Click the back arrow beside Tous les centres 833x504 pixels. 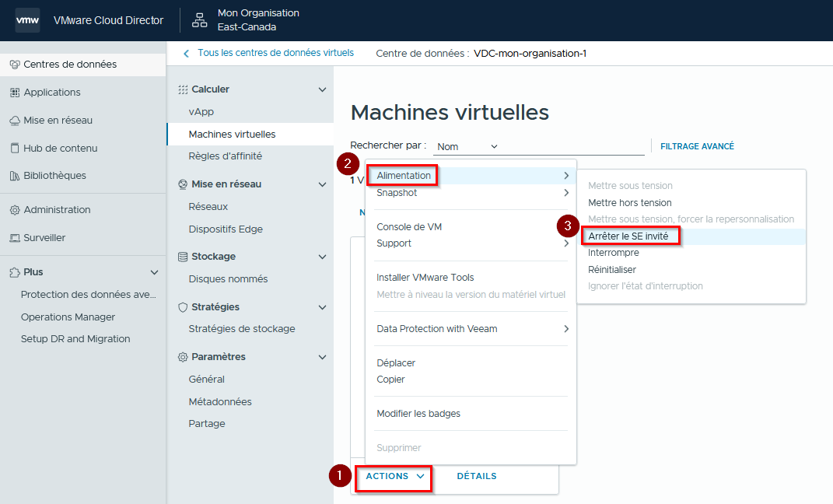[186, 54]
